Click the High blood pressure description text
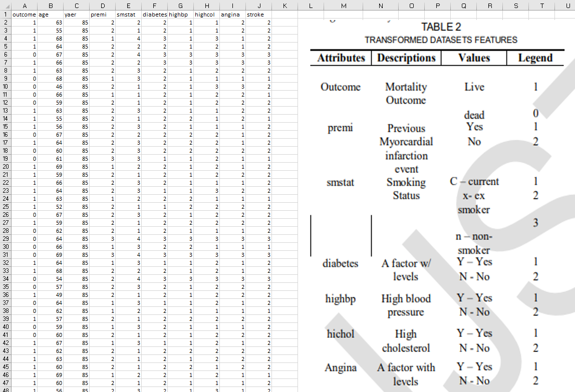Image resolution: width=575 pixels, height=392 pixels. [406, 305]
